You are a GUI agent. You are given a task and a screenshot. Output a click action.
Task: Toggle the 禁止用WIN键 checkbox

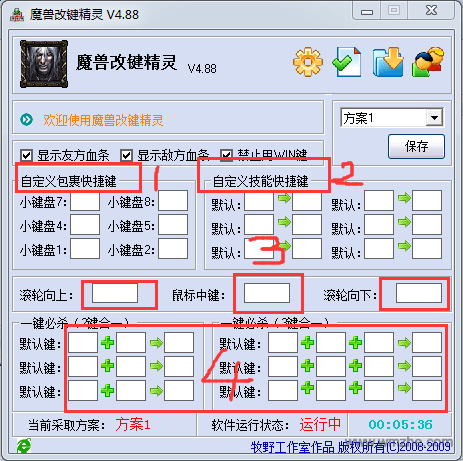coord(226,155)
